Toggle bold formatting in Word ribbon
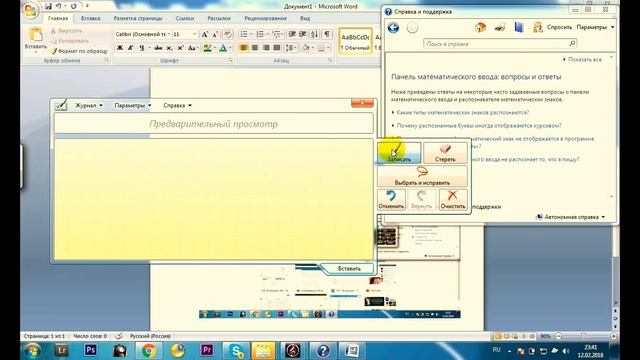Viewport: 640px width, 360px height. pos(120,48)
